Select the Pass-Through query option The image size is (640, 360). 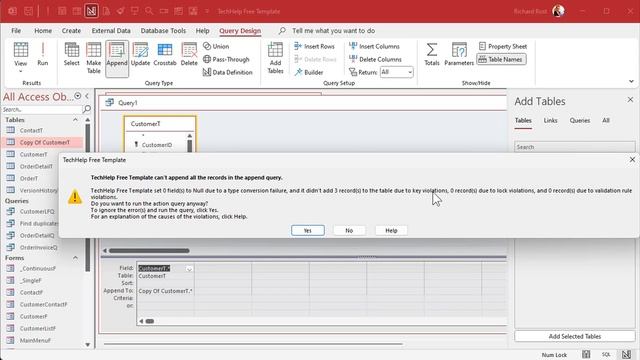(x=226, y=59)
